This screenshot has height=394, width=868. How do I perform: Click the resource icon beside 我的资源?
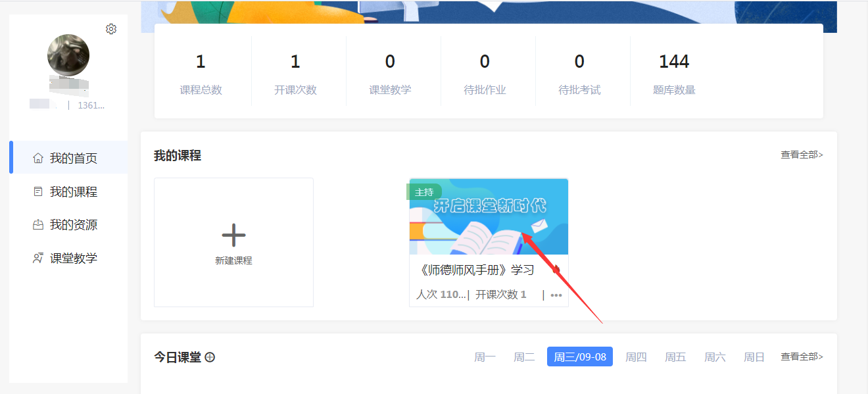[x=38, y=224]
